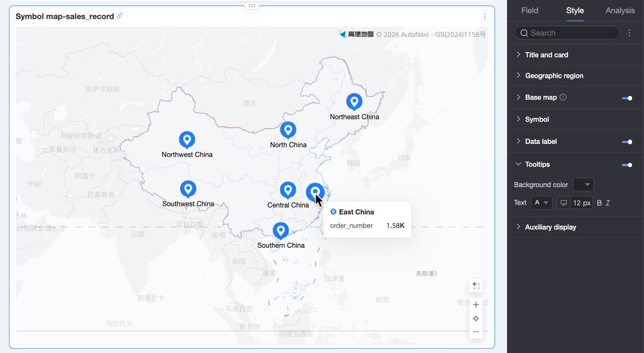
Task: Click the search magnifier icon
Action: (x=524, y=33)
